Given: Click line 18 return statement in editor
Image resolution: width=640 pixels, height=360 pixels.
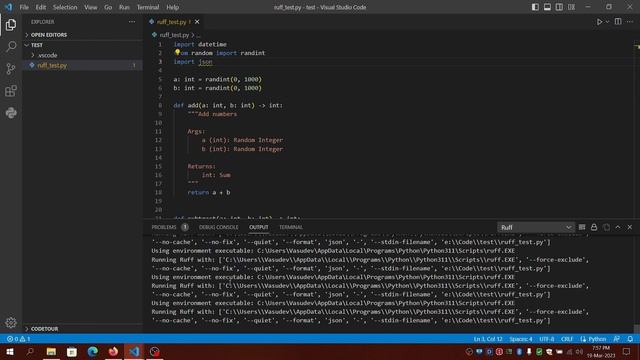Looking at the screenshot, I should 209,192.
